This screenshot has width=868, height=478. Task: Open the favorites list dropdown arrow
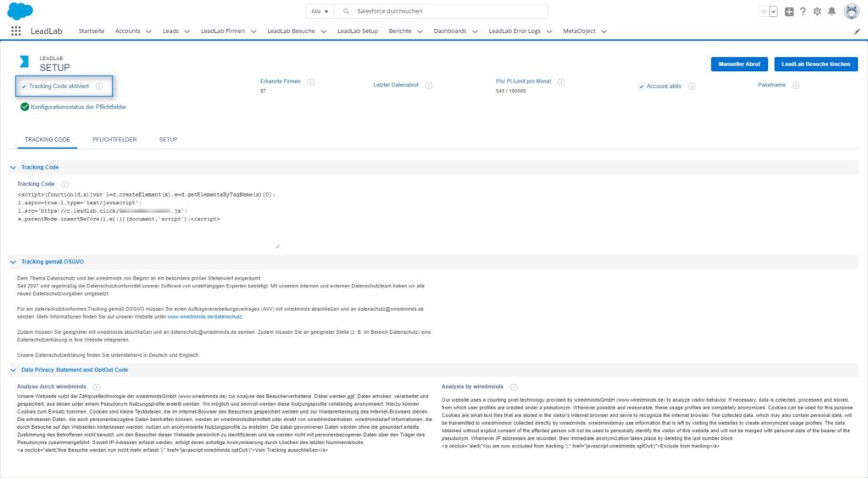(773, 11)
